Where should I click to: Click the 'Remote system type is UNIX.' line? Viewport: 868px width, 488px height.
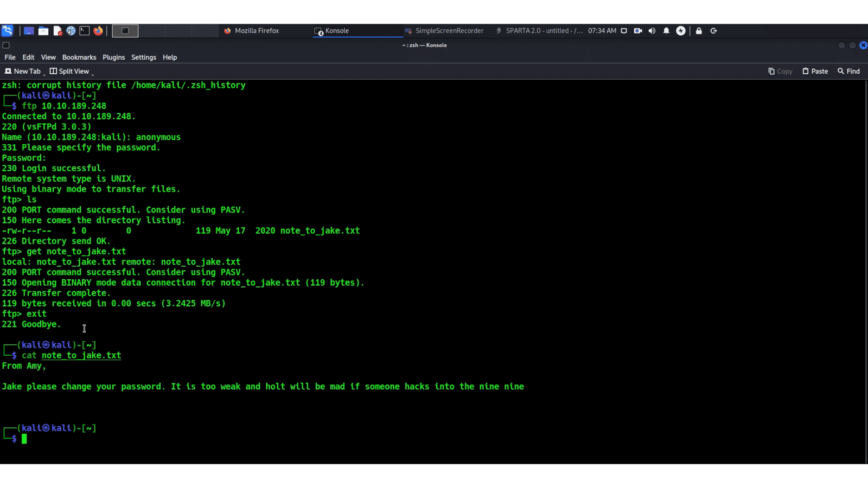tap(69, 179)
